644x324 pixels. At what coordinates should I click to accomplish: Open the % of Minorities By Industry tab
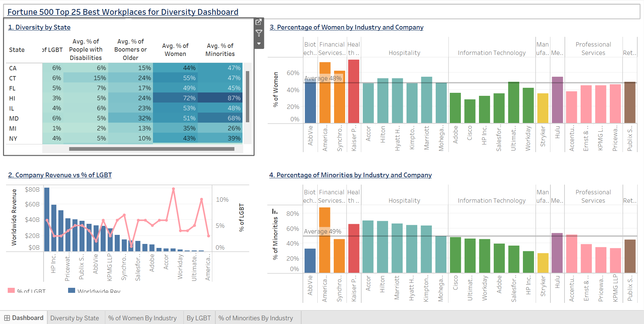pyautogui.click(x=256, y=318)
